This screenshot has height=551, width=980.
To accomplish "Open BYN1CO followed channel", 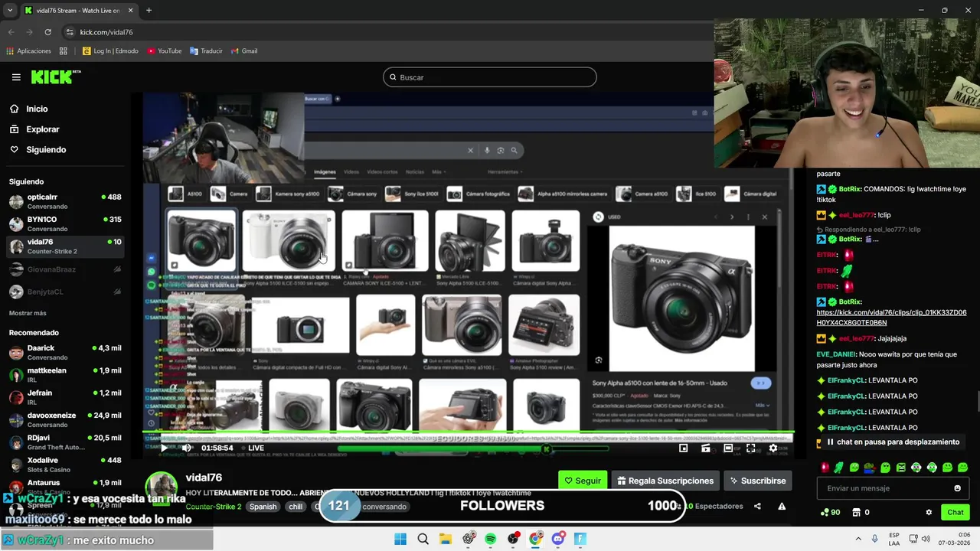I will click(65, 223).
